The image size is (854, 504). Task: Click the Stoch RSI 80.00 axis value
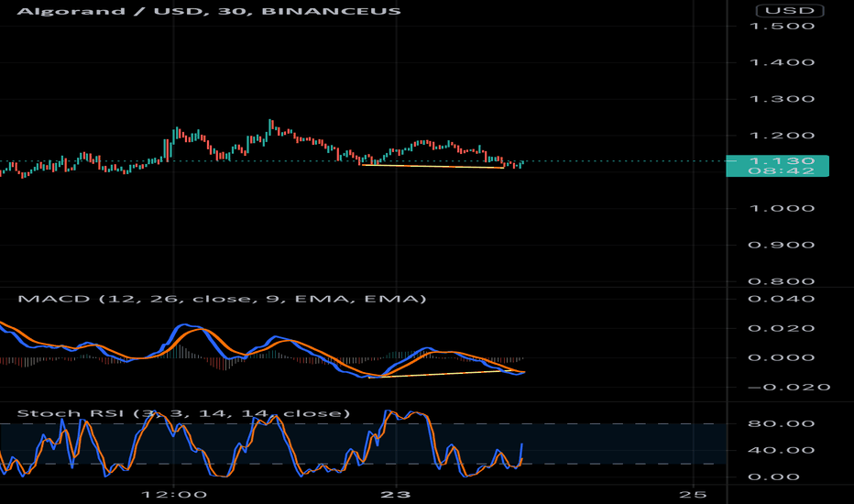pos(783,424)
